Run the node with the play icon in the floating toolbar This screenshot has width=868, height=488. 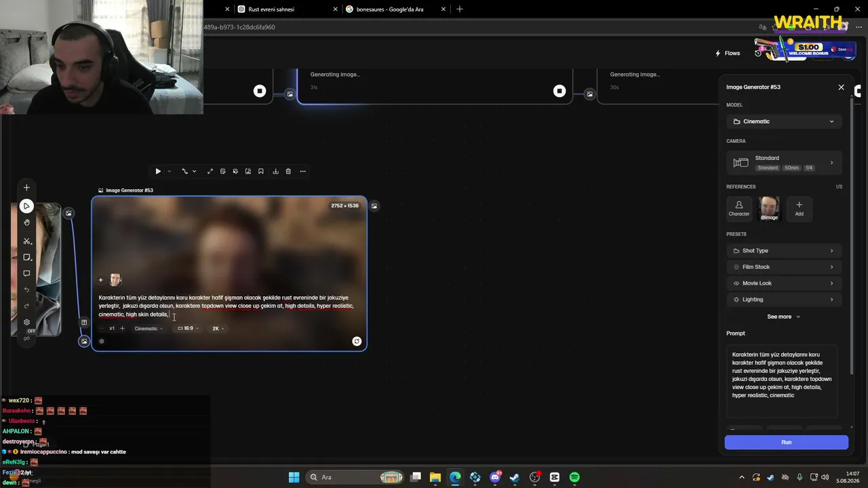158,171
